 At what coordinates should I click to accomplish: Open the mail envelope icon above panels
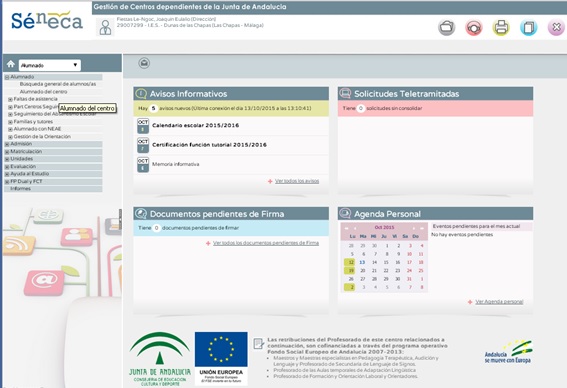click(144, 63)
